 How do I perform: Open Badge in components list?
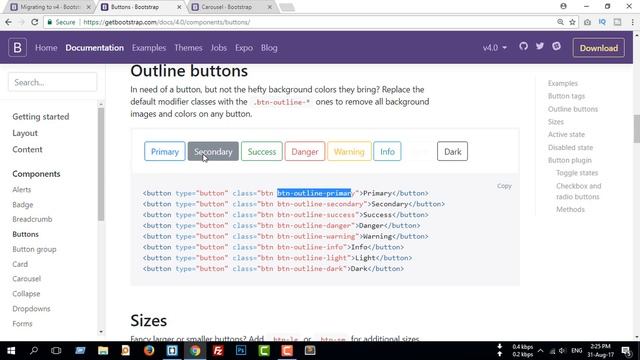[23, 204]
